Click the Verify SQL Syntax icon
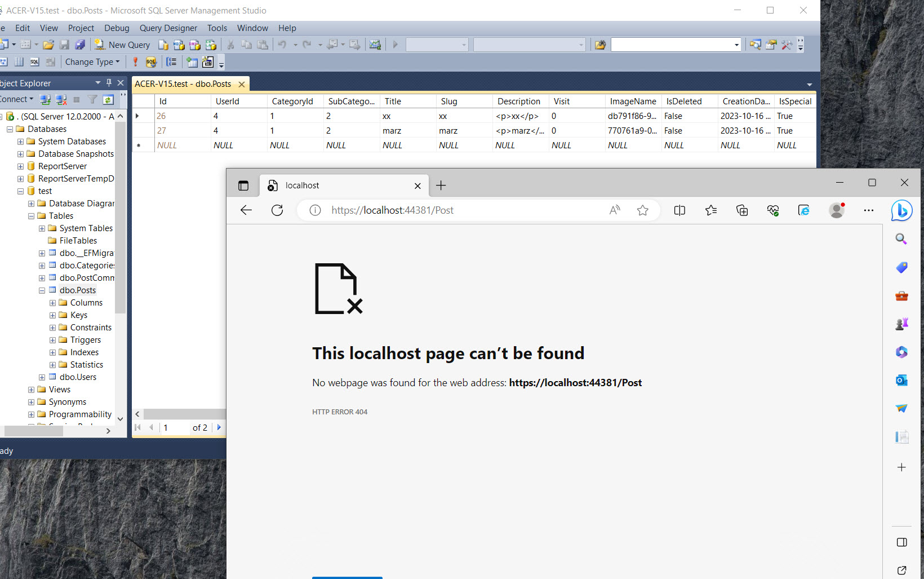 click(x=151, y=62)
